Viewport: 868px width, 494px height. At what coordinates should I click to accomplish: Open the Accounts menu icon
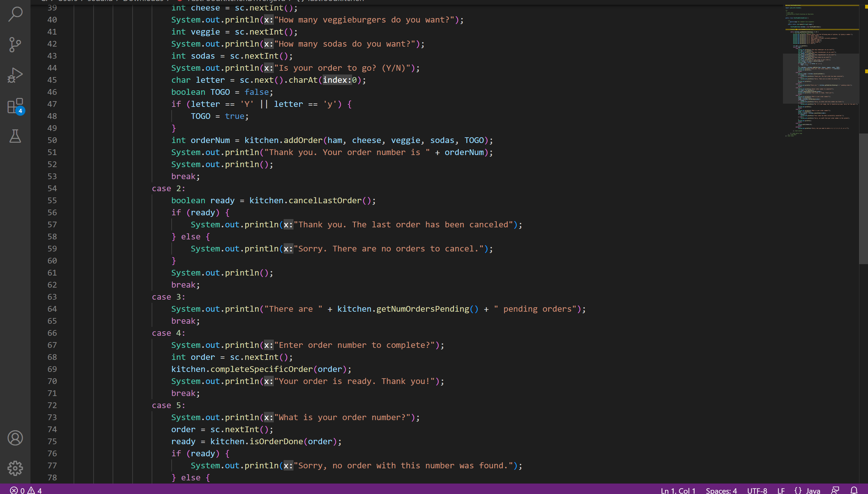coord(15,438)
